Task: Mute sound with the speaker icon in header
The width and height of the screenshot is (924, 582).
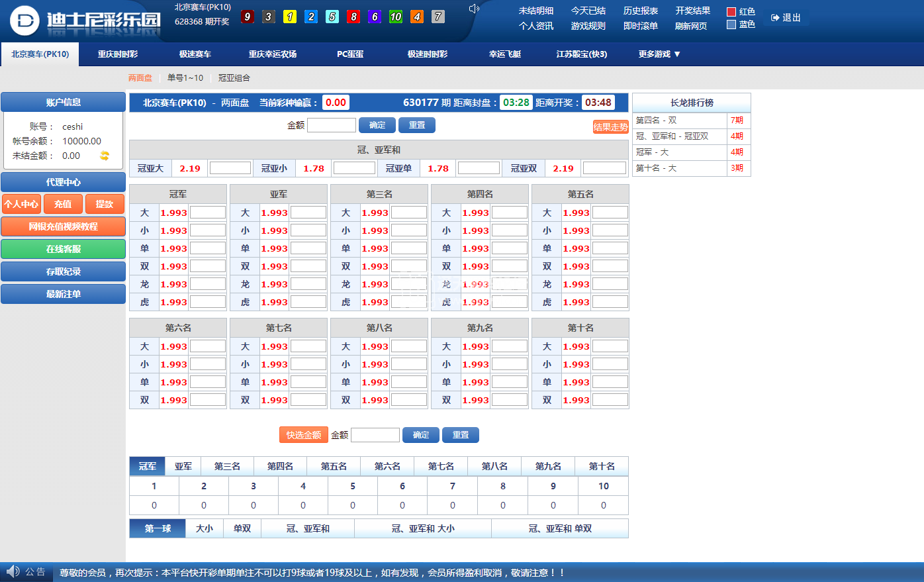Action: (x=474, y=9)
